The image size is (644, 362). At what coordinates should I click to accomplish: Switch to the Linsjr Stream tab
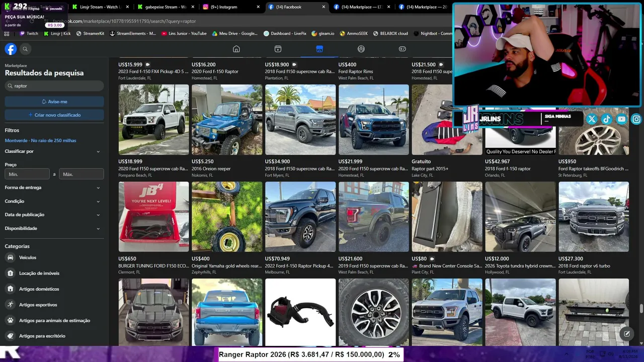point(100,7)
